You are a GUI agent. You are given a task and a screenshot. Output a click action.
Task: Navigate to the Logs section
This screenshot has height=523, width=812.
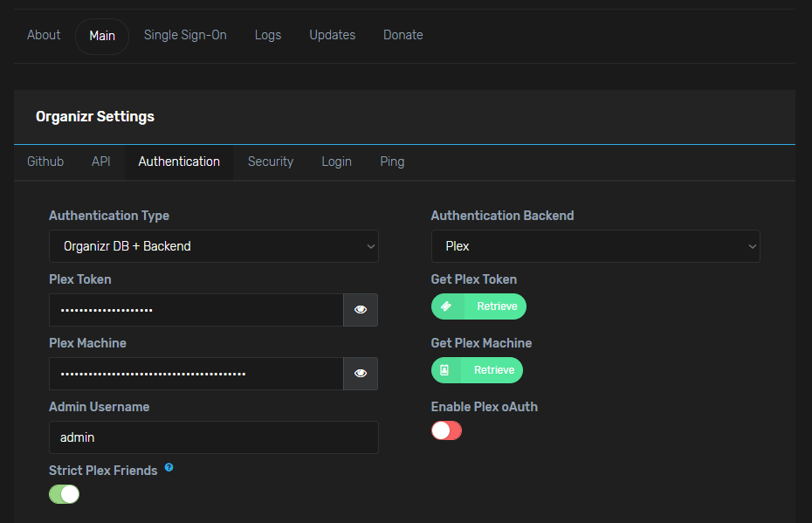pos(268,35)
